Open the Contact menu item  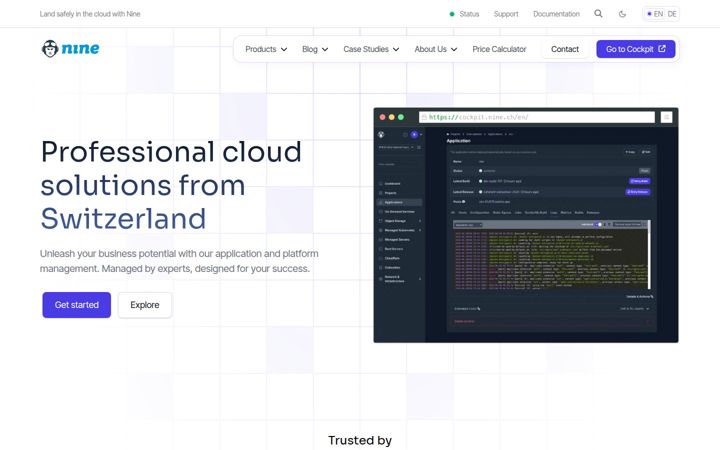tap(565, 49)
